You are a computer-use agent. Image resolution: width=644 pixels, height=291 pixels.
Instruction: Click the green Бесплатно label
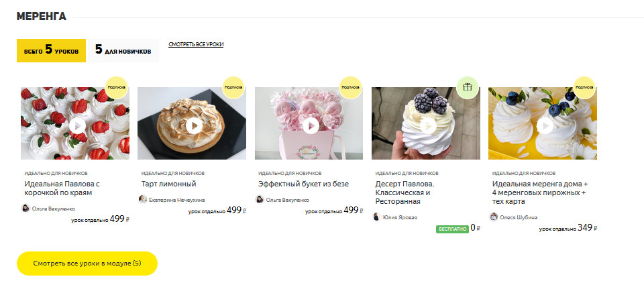click(452, 229)
